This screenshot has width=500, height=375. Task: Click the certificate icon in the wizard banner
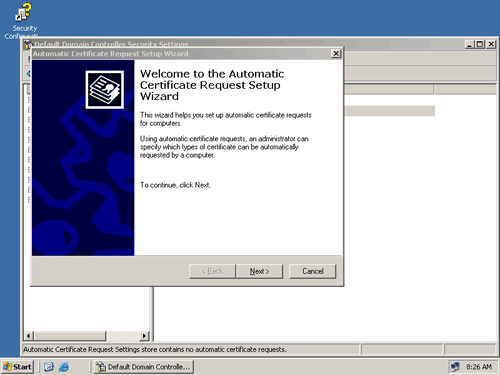pyautogui.click(x=105, y=89)
